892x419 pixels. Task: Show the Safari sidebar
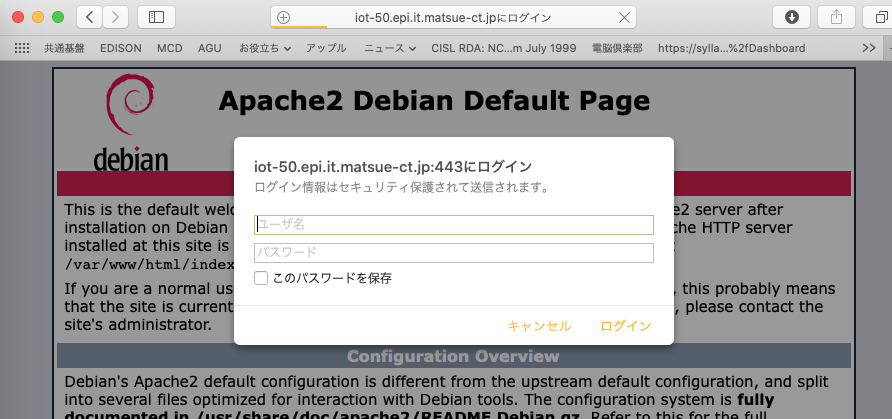point(156,17)
